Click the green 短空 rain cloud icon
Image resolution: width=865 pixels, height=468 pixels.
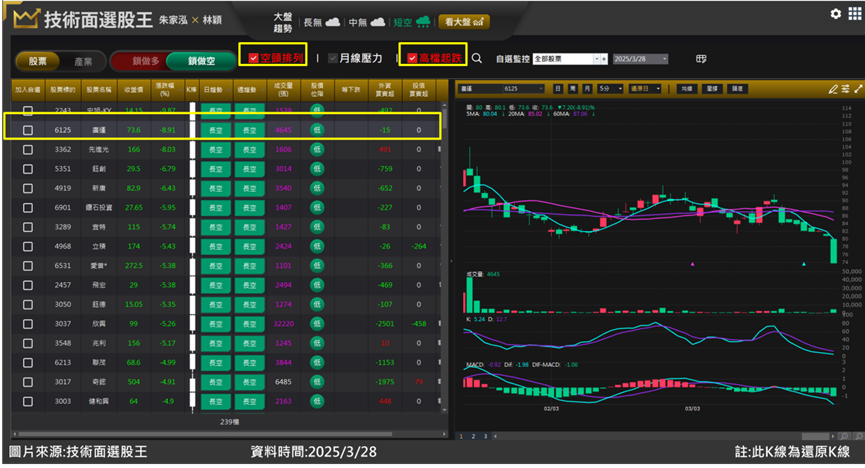pyautogui.click(x=423, y=22)
